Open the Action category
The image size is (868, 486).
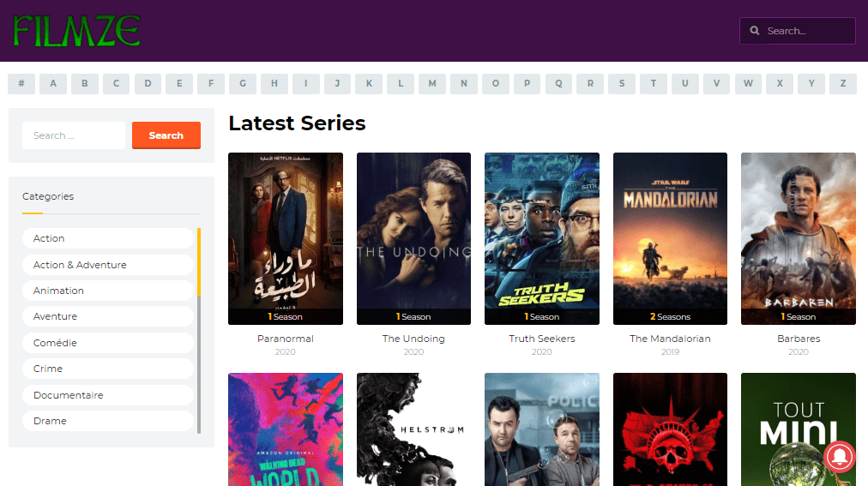[108, 238]
